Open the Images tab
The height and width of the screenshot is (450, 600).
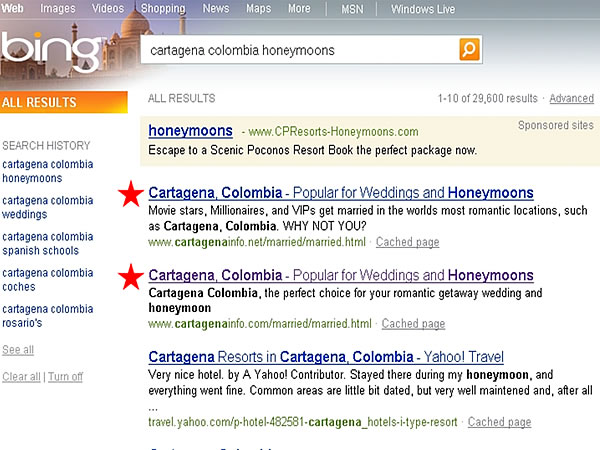pyautogui.click(x=58, y=9)
